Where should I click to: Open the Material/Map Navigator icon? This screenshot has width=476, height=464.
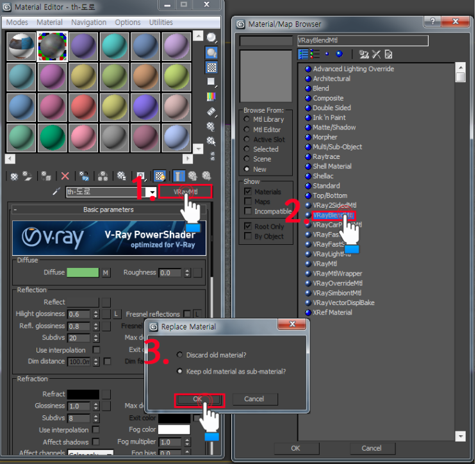click(x=213, y=156)
